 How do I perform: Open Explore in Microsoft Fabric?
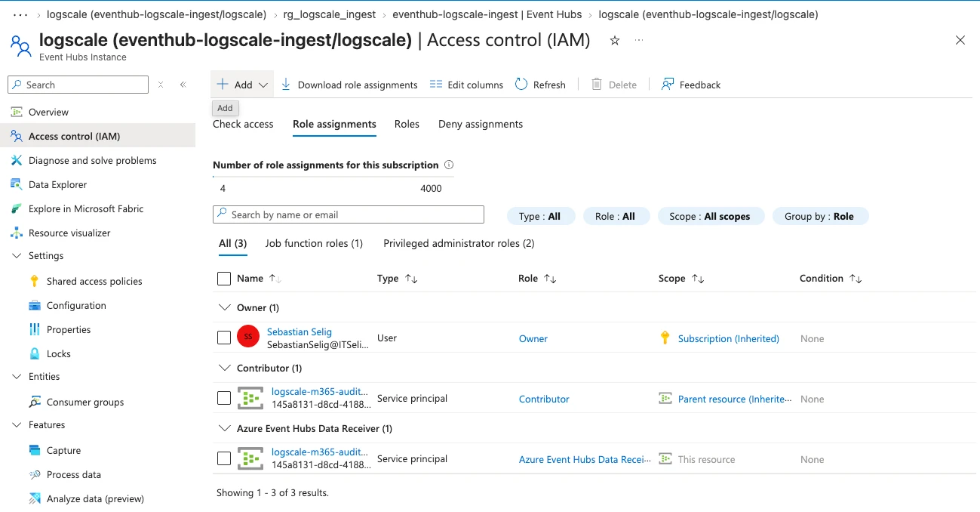(86, 208)
